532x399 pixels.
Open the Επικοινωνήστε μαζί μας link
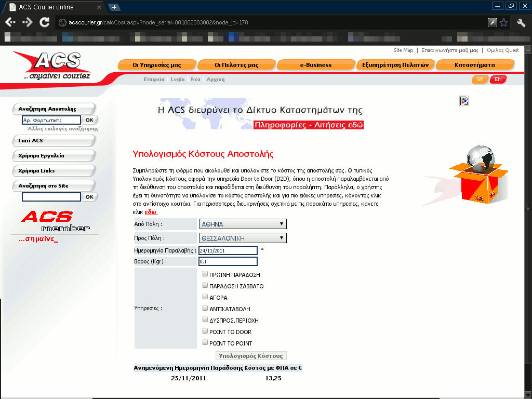449,50
